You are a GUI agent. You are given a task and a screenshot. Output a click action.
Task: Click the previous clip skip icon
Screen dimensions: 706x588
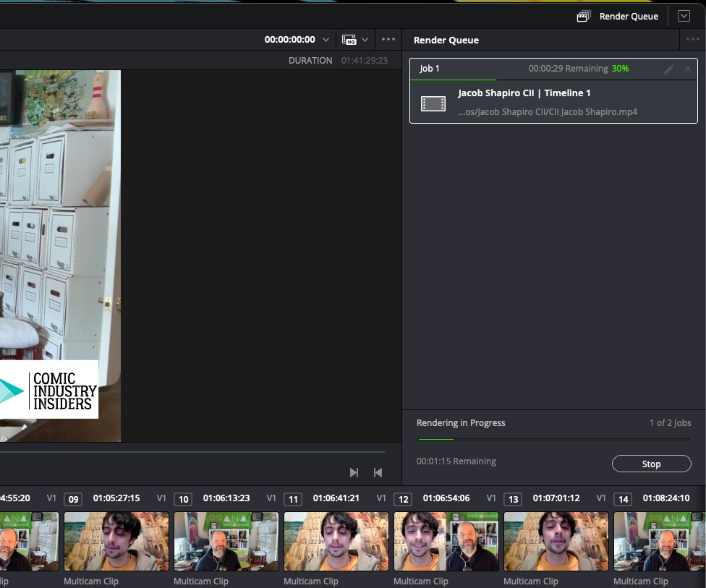(378, 472)
